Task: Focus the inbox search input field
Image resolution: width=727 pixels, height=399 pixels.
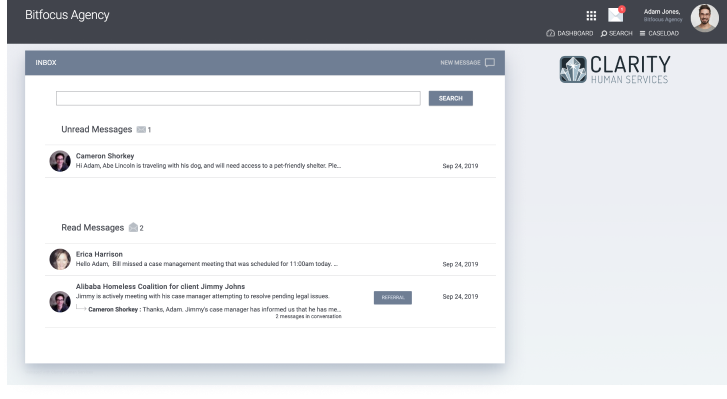Action: pyautogui.click(x=238, y=98)
